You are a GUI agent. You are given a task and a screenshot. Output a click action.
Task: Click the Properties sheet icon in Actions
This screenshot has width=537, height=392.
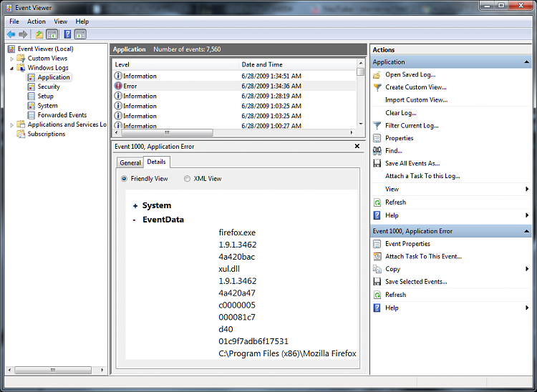377,138
